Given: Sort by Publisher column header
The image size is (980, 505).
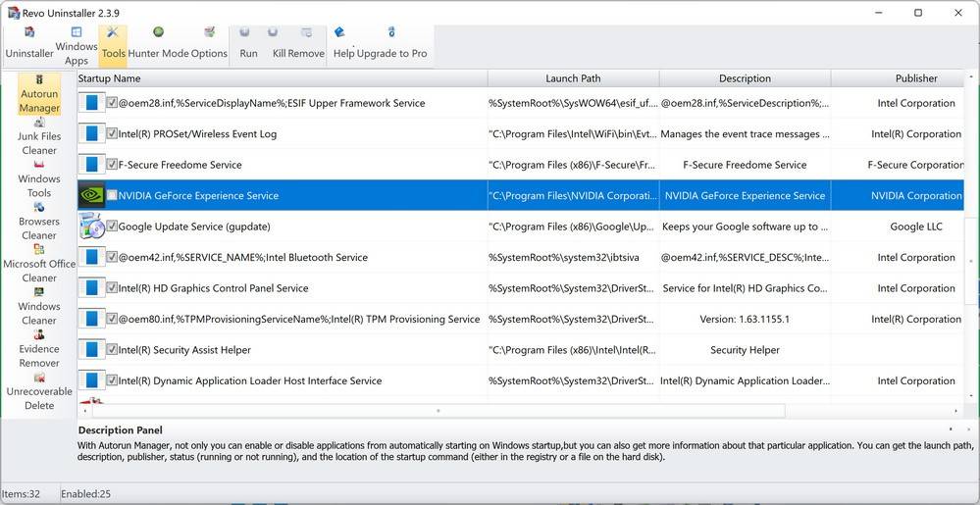Looking at the screenshot, I should pos(898,78).
